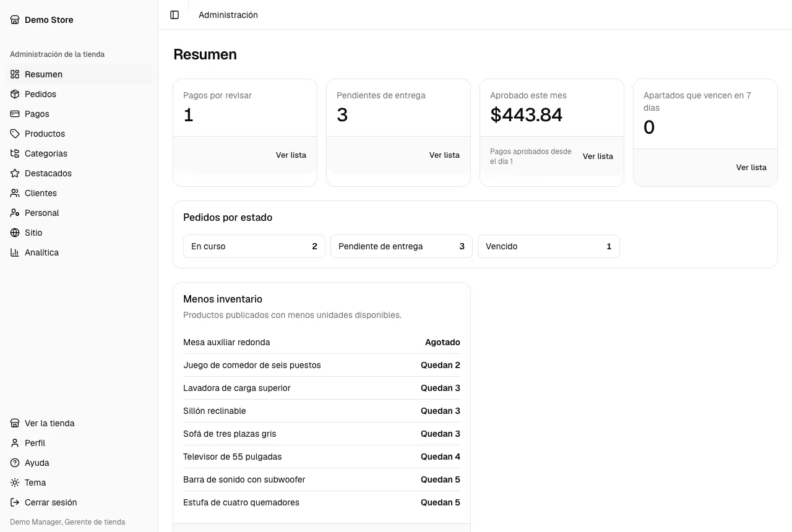Image resolution: width=792 pixels, height=532 pixels.
Task: Click the Vencido orders status card
Action: (549, 246)
